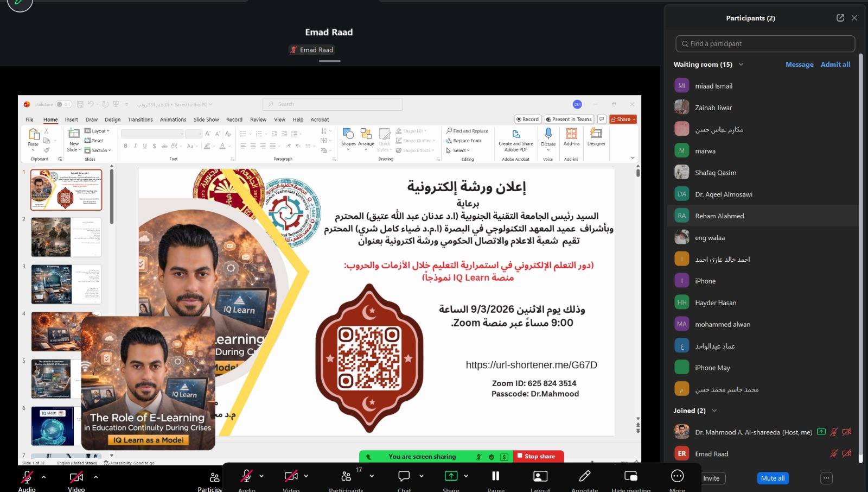This screenshot has width=868, height=492.
Task: Toggle Dr. Mahmood's microphone icon in participants list
Action: click(x=834, y=432)
